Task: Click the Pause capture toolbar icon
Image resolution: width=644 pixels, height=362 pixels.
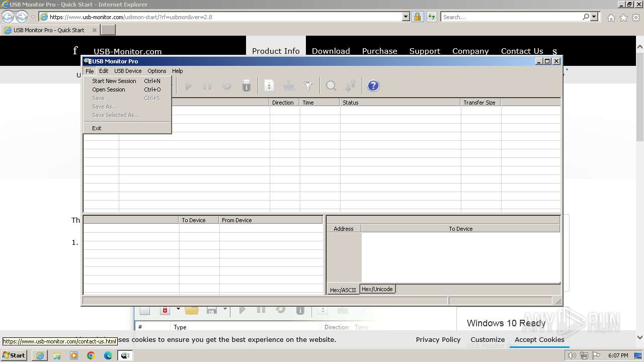Action: [x=207, y=86]
